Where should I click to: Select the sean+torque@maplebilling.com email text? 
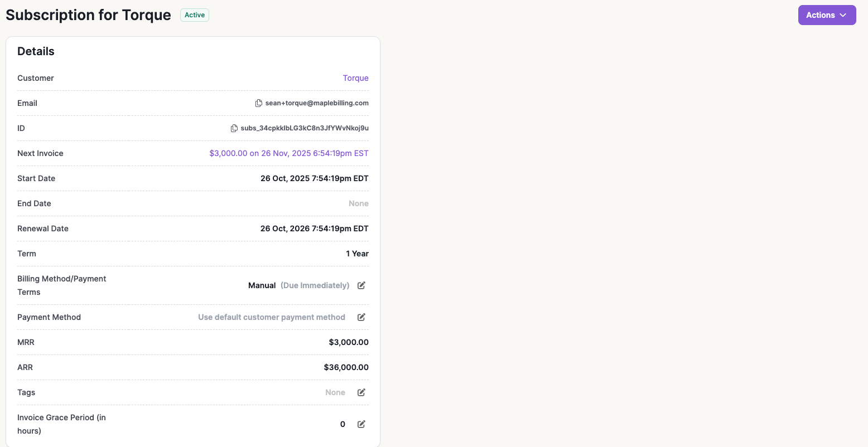click(x=317, y=103)
